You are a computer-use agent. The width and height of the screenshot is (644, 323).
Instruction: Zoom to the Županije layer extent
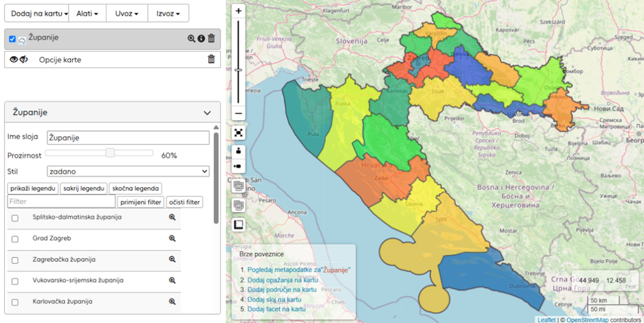pyautogui.click(x=191, y=38)
